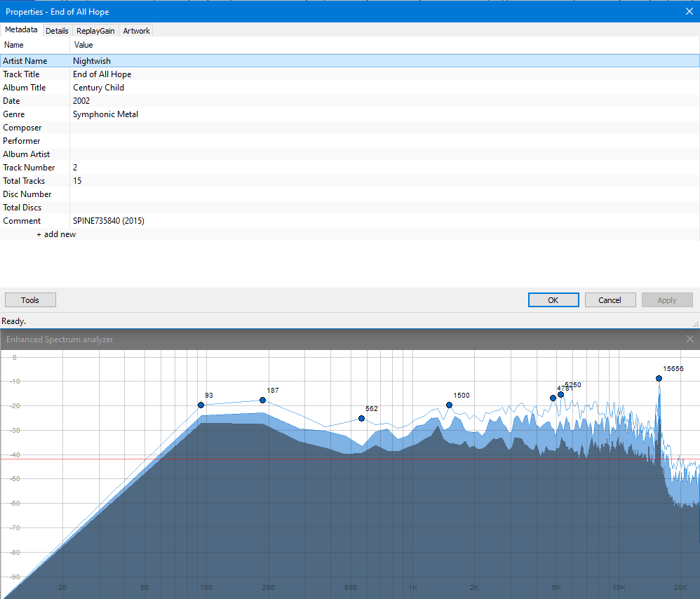Click the 15656 Hz peak marker
700x599 pixels.
659,378
